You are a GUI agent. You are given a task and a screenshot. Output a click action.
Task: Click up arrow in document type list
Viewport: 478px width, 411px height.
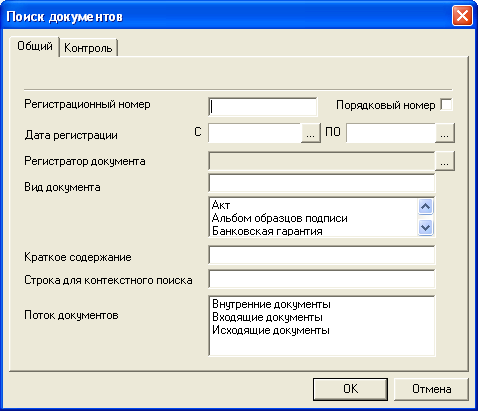coord(425,207)
